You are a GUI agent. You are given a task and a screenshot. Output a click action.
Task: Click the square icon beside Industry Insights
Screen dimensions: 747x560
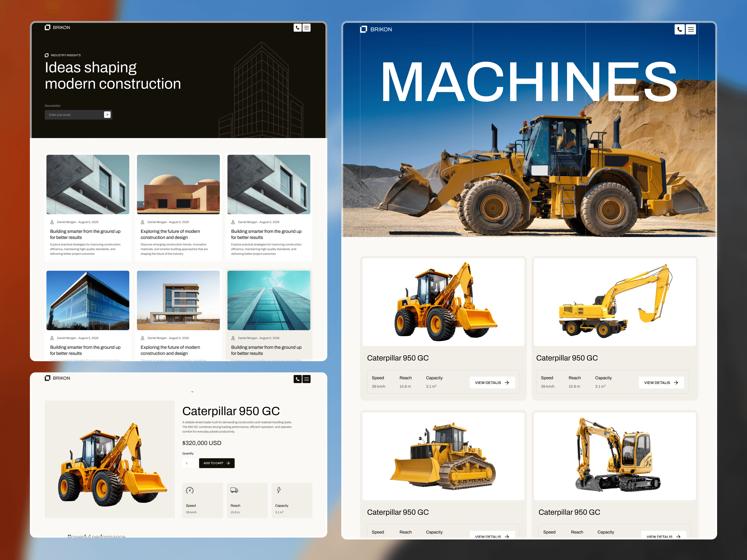(47, 55)
